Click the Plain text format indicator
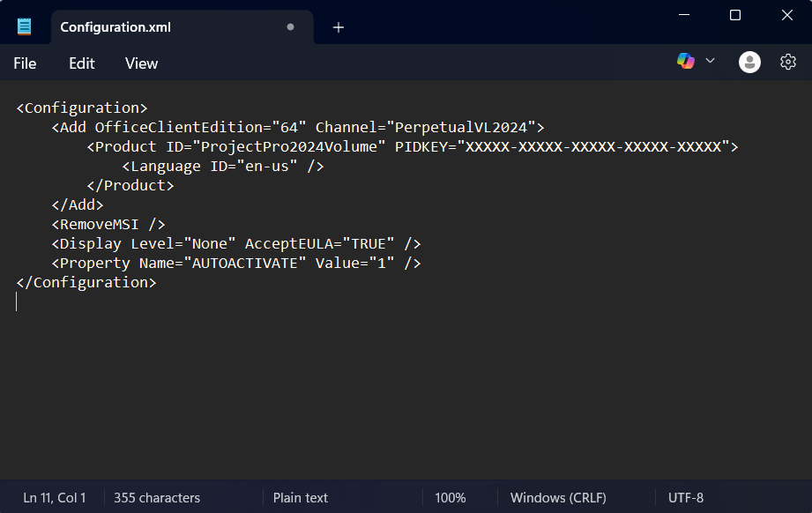 point(301,498)
